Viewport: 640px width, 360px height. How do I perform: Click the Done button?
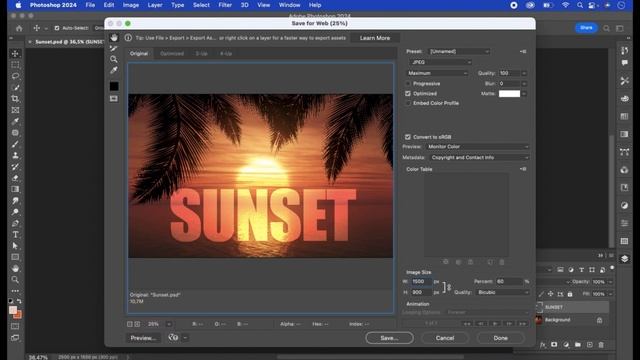(500, 338)
